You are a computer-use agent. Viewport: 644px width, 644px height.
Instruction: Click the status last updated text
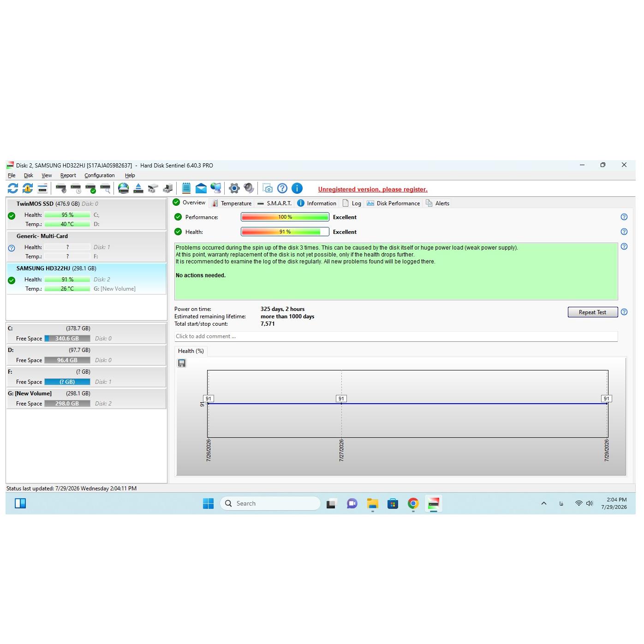[x=72, y=488]
